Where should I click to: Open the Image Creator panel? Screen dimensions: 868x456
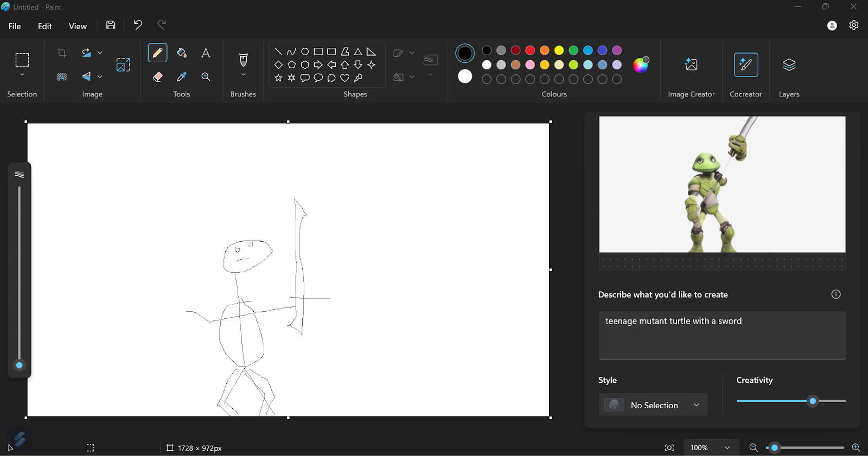[x=691, y=72]
